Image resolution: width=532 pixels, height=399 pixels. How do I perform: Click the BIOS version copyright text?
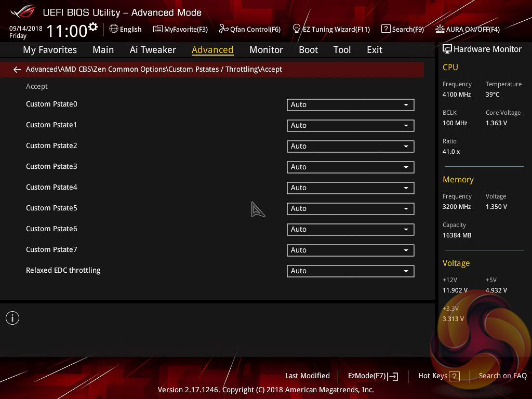click(265, 390)
